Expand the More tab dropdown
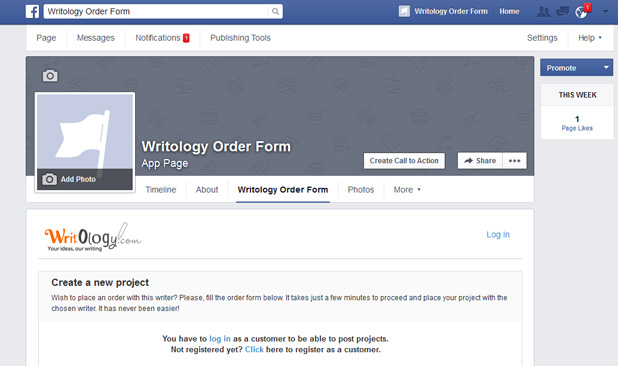Viewport: 618px width, 366px height. (407, 190)
